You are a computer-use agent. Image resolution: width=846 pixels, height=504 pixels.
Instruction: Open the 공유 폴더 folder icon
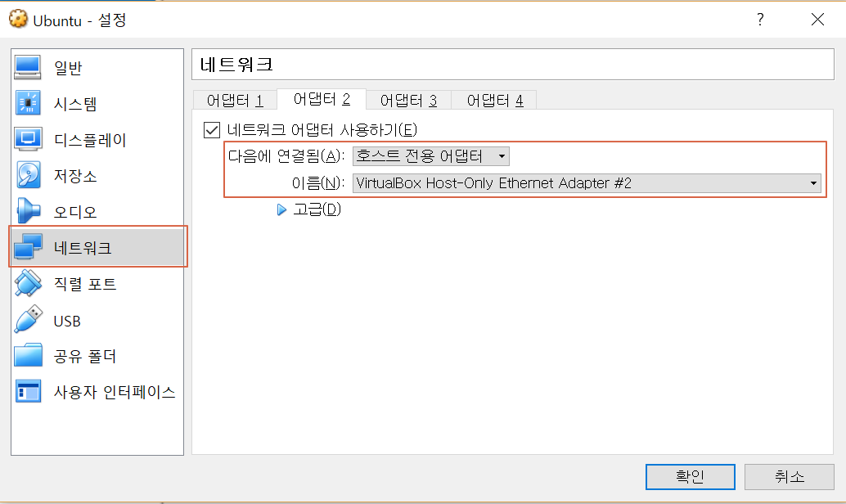[x=28, y=356]
